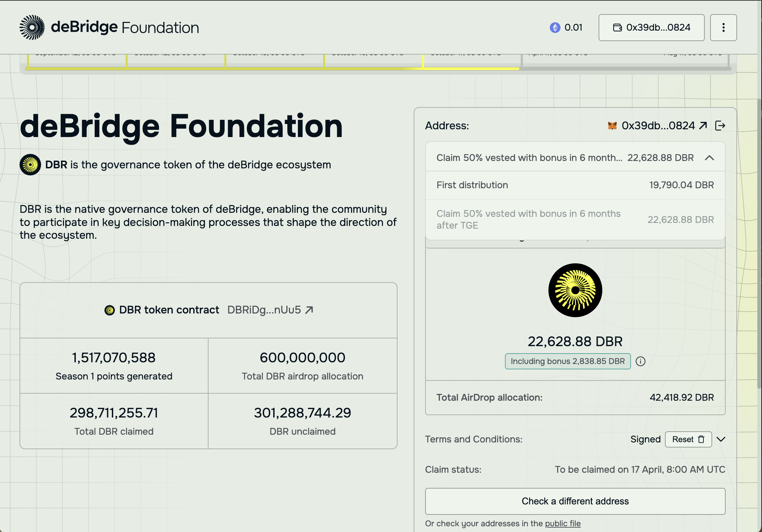762x532 pixels.
Task: Click Season 1 points generated label
Action: (x=114, y=376)
